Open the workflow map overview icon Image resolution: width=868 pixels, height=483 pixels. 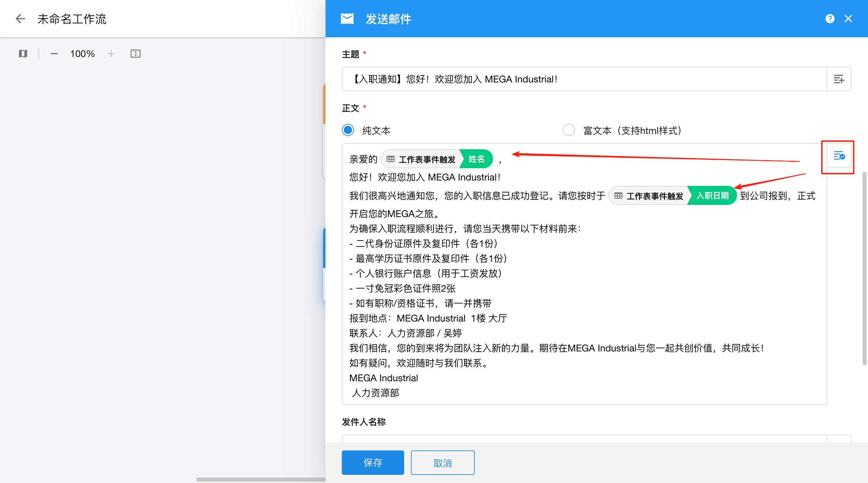click(23, 54)
